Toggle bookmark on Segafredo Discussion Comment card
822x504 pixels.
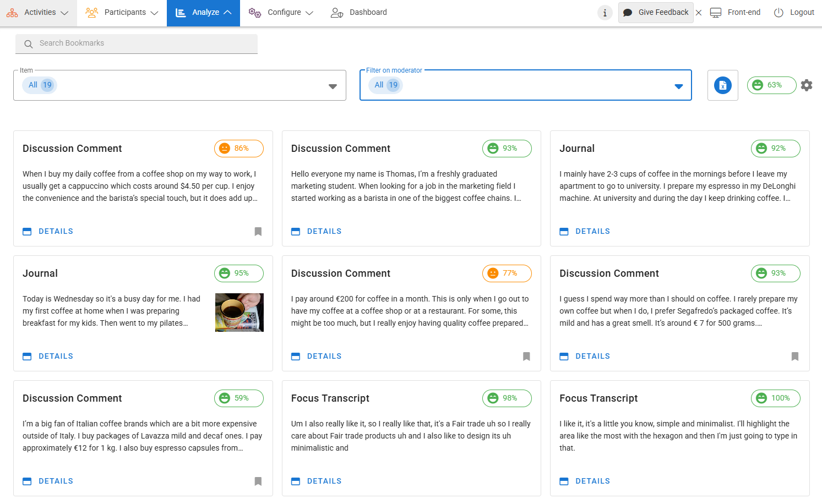794,357
